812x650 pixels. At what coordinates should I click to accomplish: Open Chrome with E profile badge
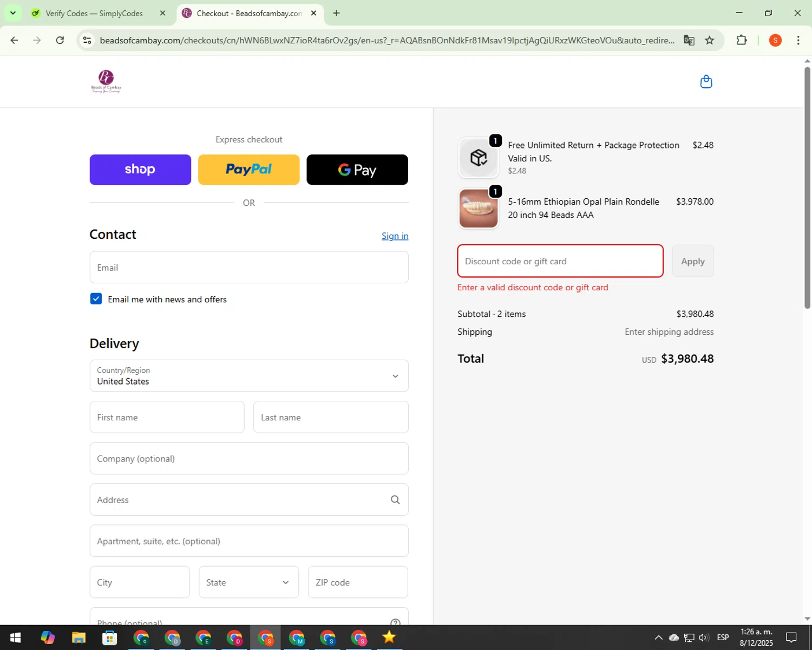click(x=204, y=638)
